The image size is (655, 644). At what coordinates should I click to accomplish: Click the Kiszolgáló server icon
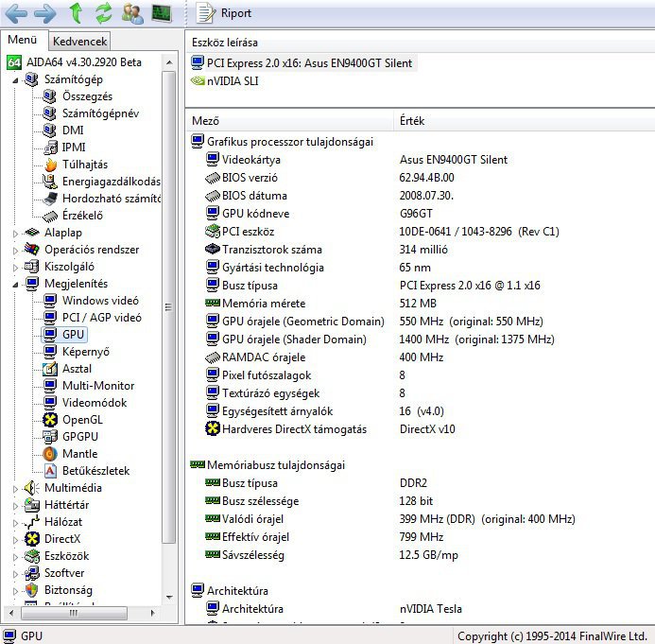[x=32, y=267]
